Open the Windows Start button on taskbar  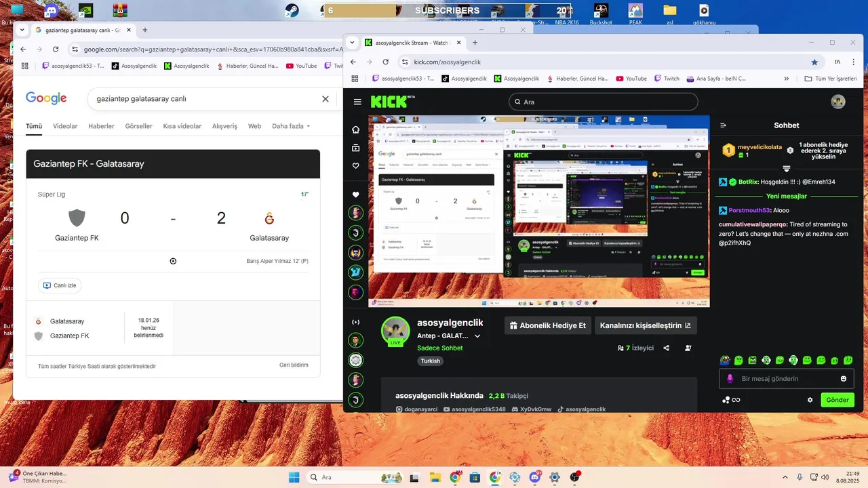coord(294,477)
